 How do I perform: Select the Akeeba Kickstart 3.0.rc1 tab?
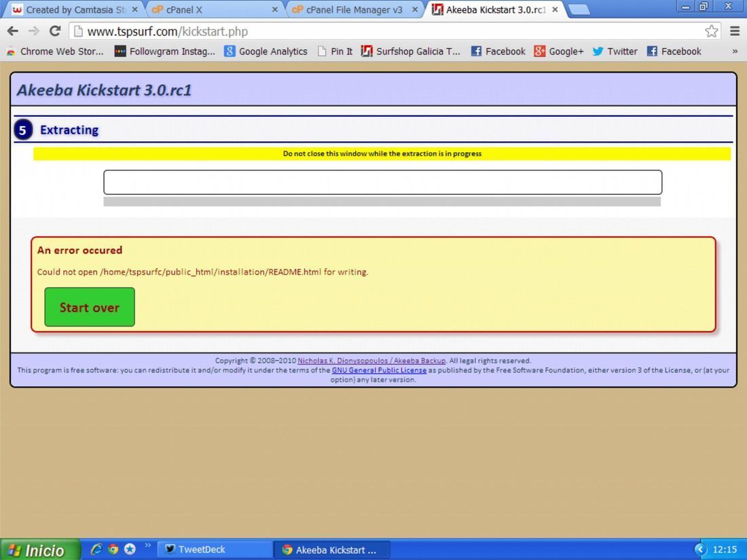pos(494,10)
